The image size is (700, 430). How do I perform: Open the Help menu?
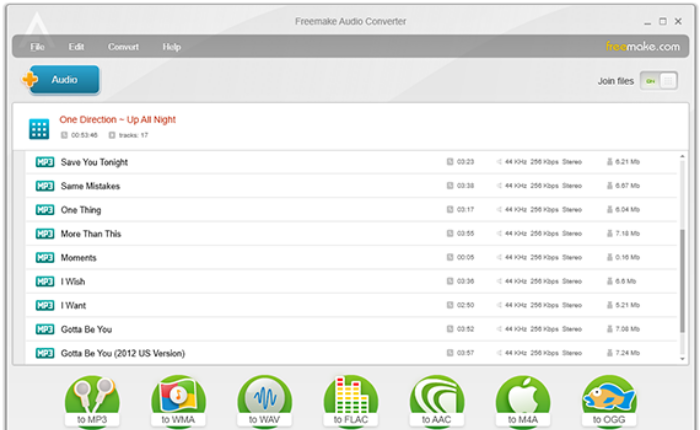click(171, 47)
